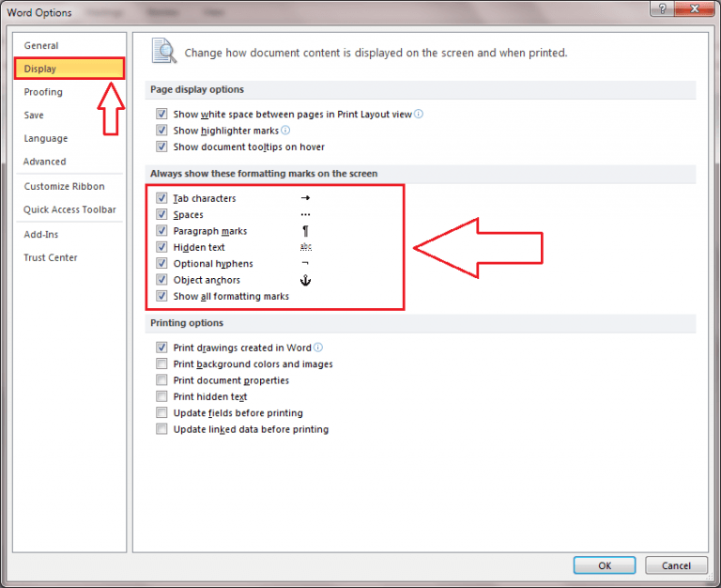This screenshot has width=721, height=588.
Task: Open the Add-Ins category
Action: 69,234
